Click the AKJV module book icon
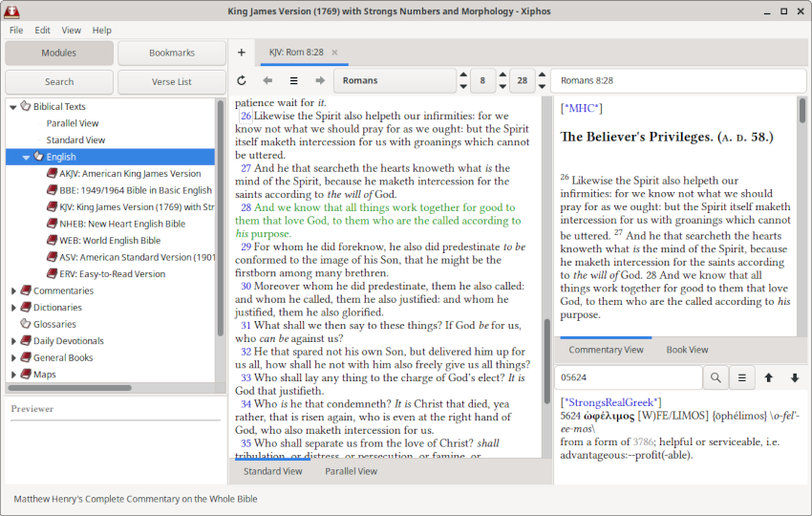The image size is (812, 516). pyautogui.click(x=52, y=173)
